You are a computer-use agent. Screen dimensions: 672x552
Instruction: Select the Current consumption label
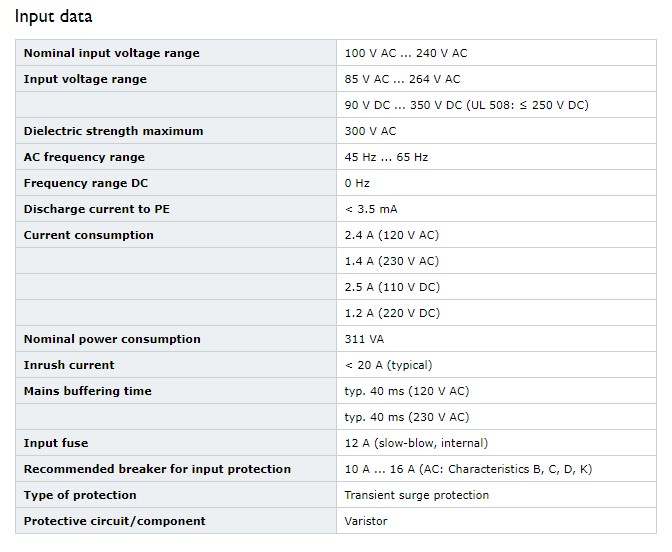pyautogui.click(x=88, y=235)
